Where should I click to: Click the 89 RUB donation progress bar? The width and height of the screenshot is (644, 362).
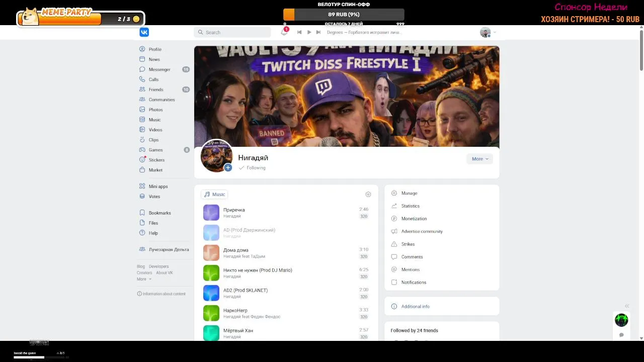(344, 15)
